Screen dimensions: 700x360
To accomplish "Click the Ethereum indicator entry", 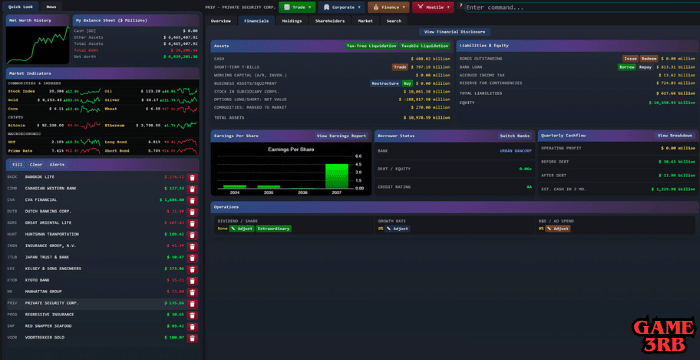I will 151,126.
